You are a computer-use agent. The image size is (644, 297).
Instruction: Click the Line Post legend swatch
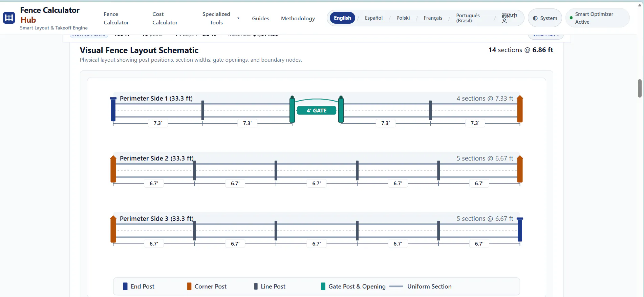pyautogui.click(x=256, y=287)
